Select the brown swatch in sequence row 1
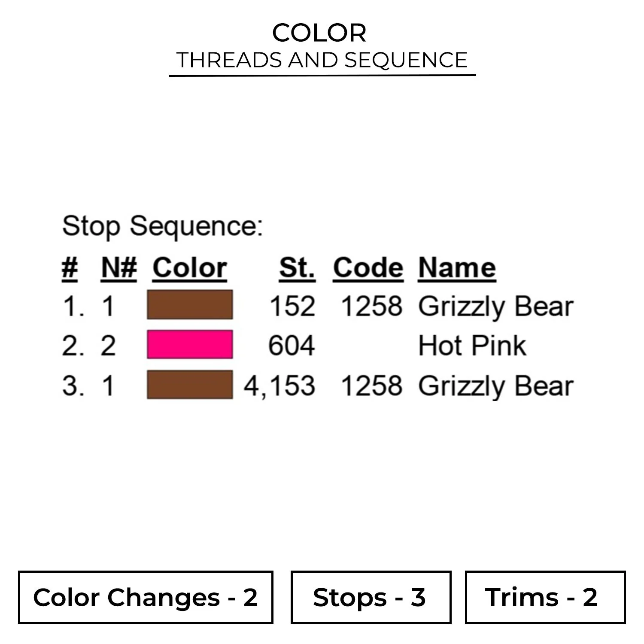This screenshot has height=644, width=644. pyautogui.click(x=190, y=305)
